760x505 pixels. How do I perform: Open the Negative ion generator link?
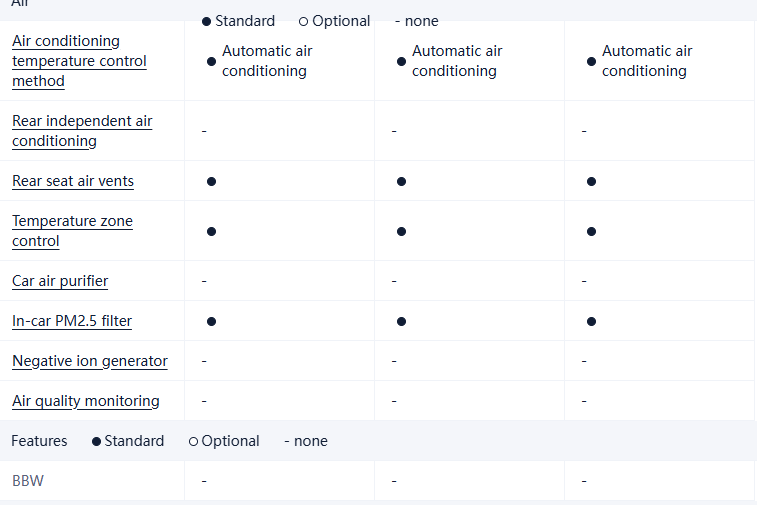point(90,361)
